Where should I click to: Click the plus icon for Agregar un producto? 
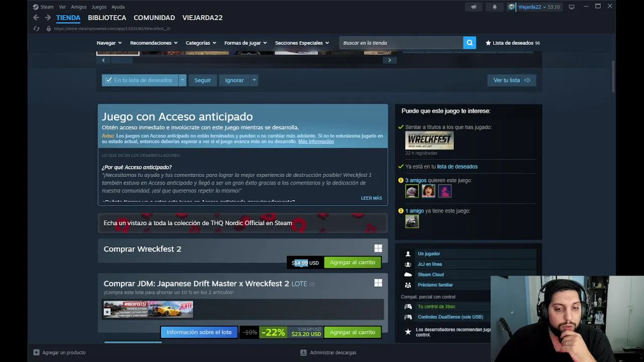[36, 352]
